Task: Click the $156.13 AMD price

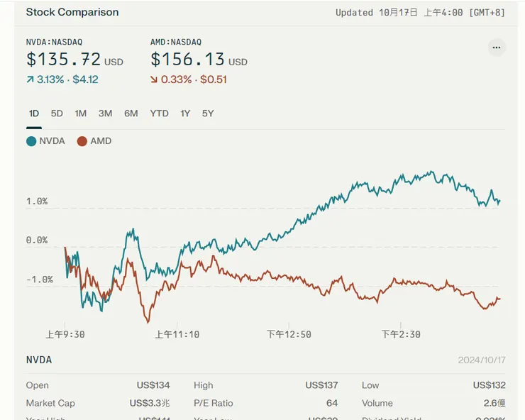Action: coord(187,60)
